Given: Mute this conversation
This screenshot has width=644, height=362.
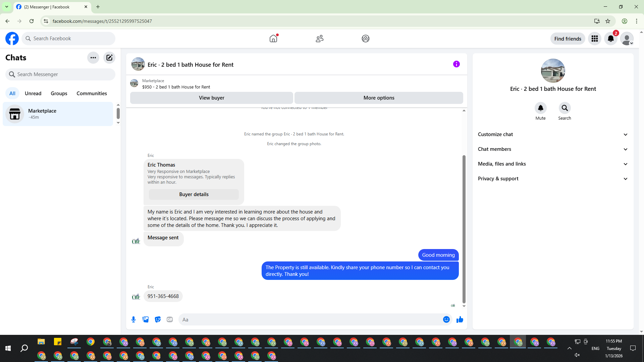Looking at the screenshot, I should point(540,108).
